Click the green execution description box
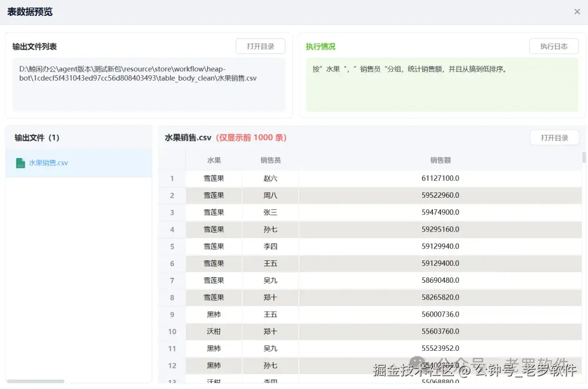Screen dimensions: 588x389 coord(442,85)
